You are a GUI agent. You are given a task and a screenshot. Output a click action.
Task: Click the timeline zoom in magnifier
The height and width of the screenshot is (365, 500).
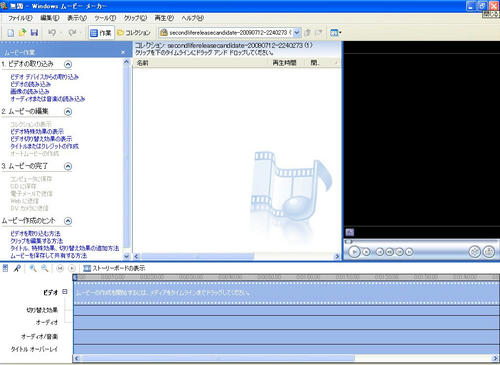(33, 268)
